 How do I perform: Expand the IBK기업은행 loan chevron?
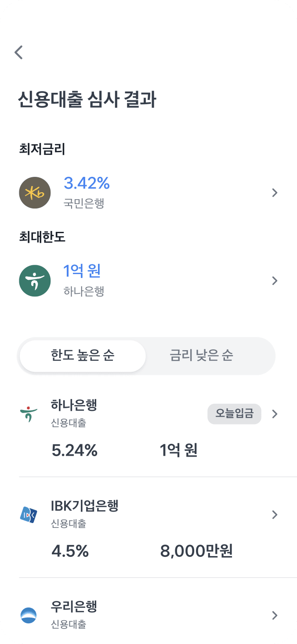click(x=275, y=515)
